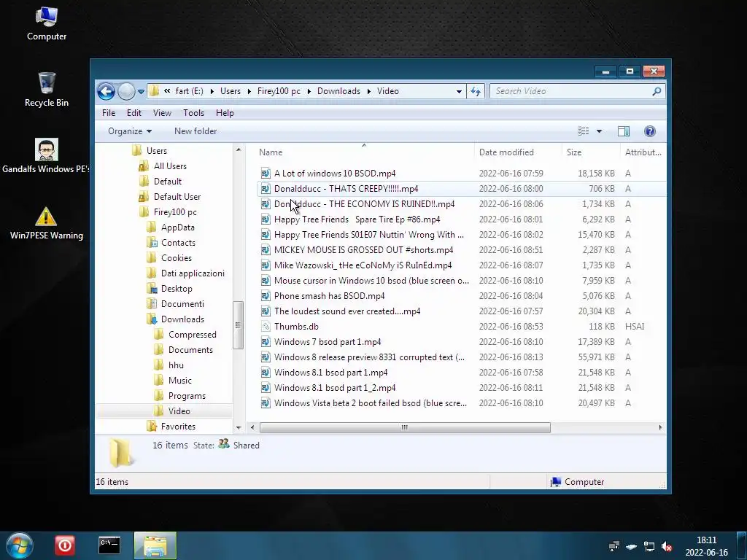
Task: Open the Win7PESE Warning desktop icon
Action: (x=46, y=223)
